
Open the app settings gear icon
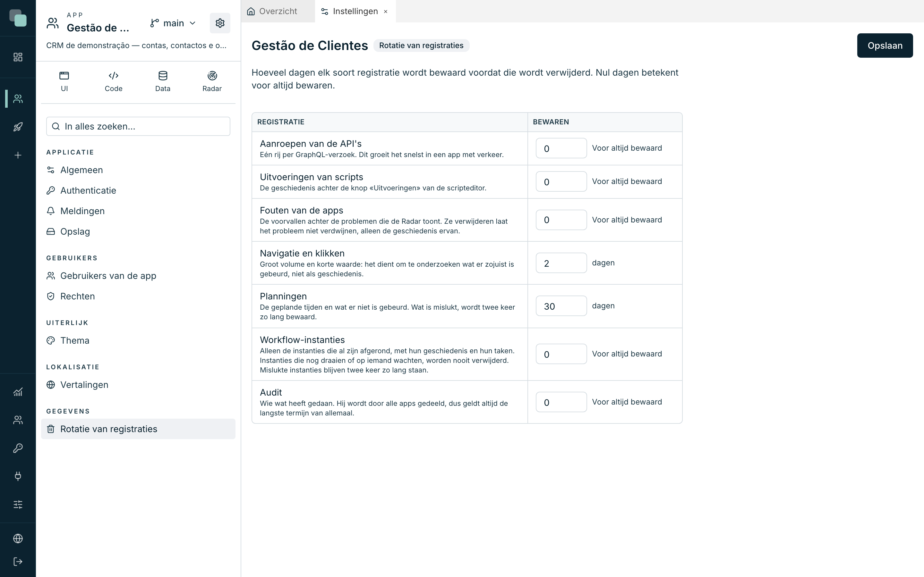[x=220, y=23]
